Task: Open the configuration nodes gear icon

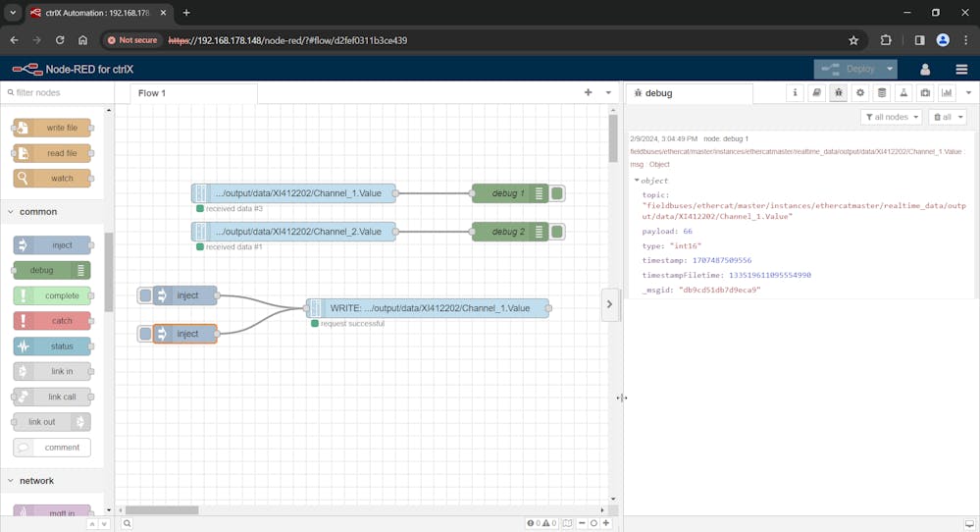Action: click(x=860, y=93)
